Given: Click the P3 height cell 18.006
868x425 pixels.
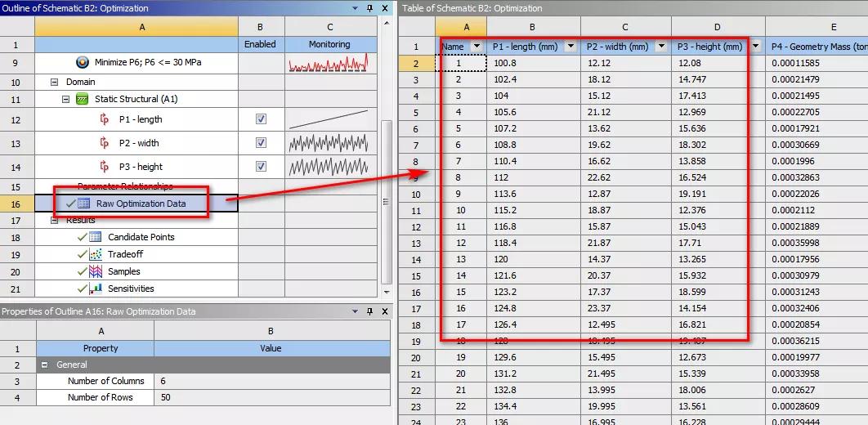Looking at the screenshot, I should pos(718,390).
